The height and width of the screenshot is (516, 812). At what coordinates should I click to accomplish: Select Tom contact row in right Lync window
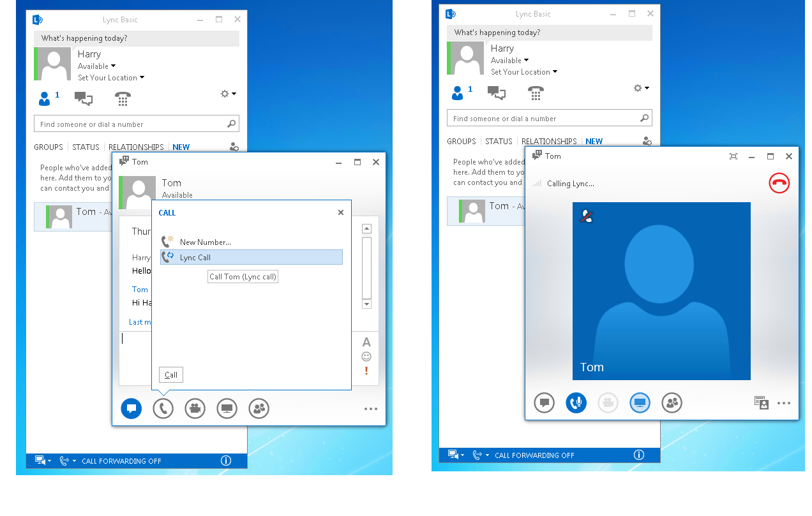click(x=486, y=211)
